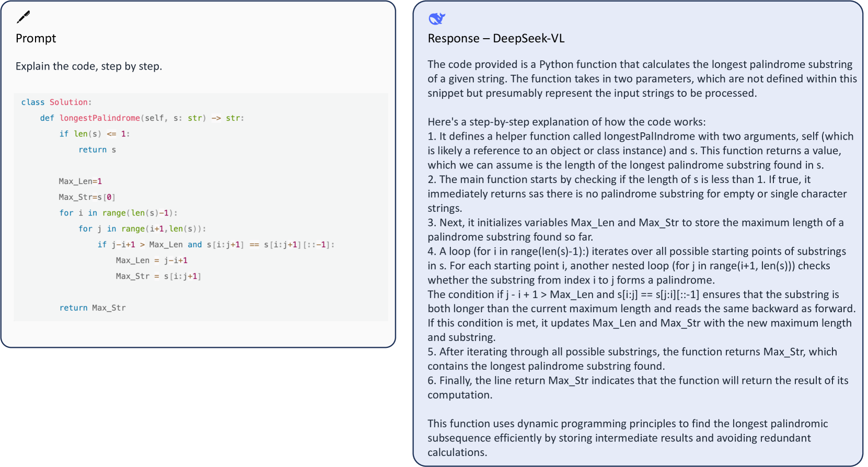Click the "Max_Str=s[0]" code line
The image size is (868, 467).
[87, 197]
